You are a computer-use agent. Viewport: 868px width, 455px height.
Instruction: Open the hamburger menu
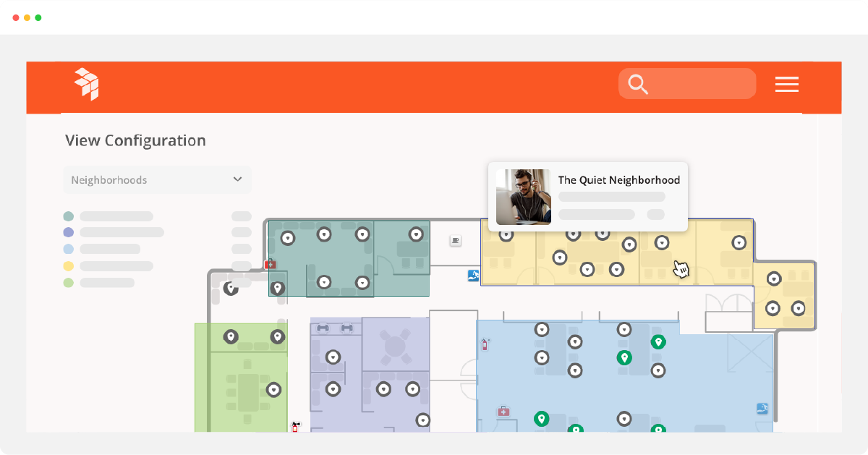click(x=786, y=85)
